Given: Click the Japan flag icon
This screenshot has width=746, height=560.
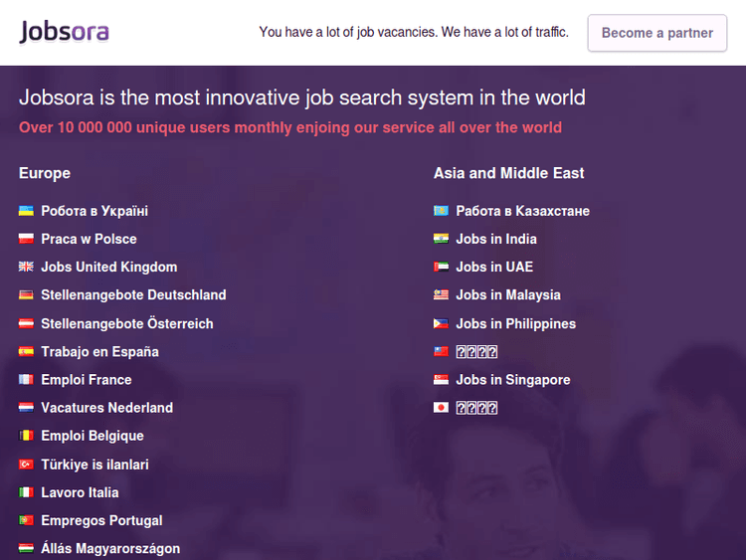Looking at the screenshot, I should click(441, 408).
